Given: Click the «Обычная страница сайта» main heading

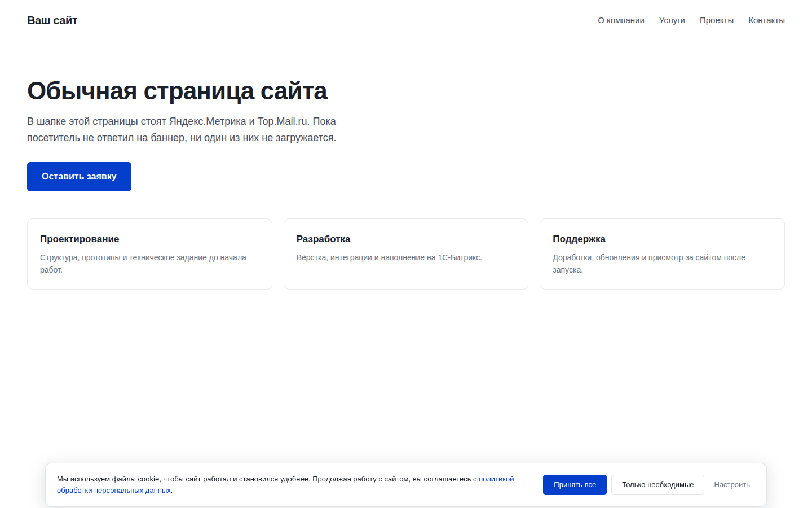Looking at the screenshot, I should [x=177, y=91].
